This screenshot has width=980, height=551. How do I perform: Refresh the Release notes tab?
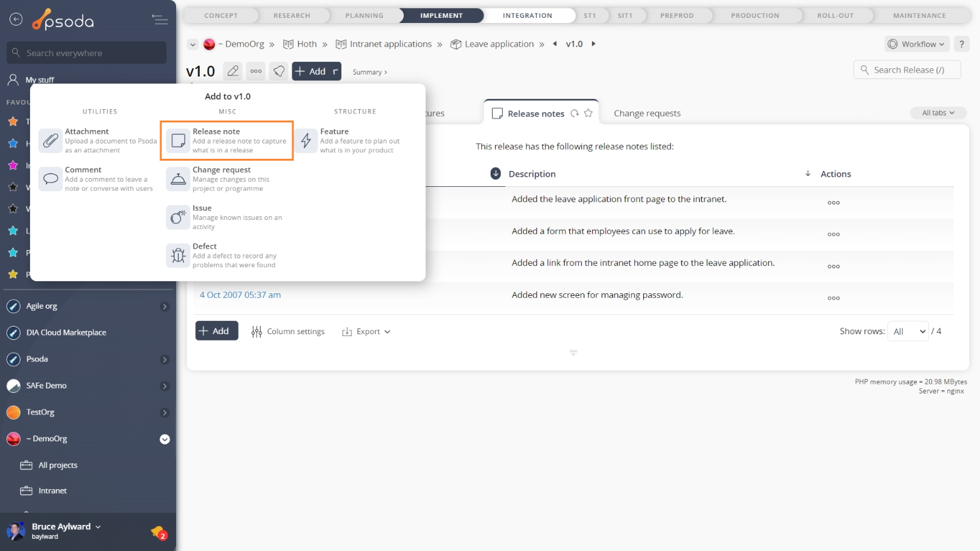[575, 113]
